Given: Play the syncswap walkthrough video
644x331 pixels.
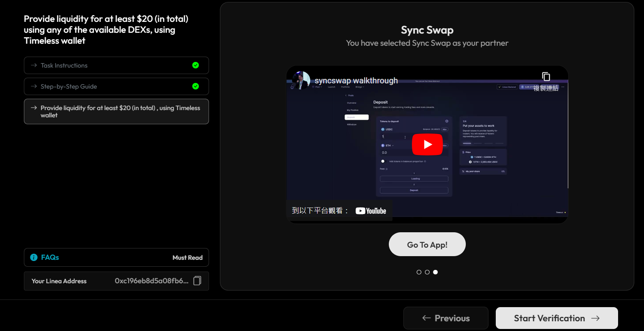Looking at the screenshot, I should tap(427, 144).
